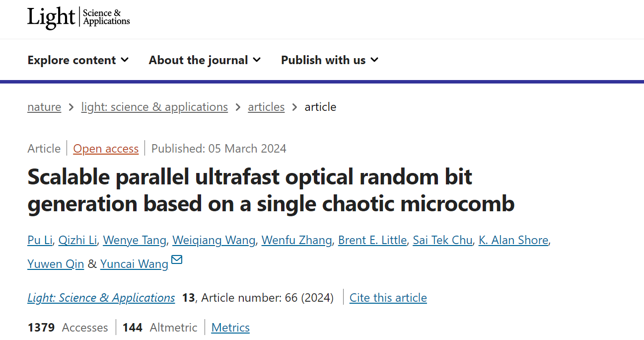Viewport: 644px width, 340px height.
Task: Expand the Publish with us menu
Action: coord(330,60)
